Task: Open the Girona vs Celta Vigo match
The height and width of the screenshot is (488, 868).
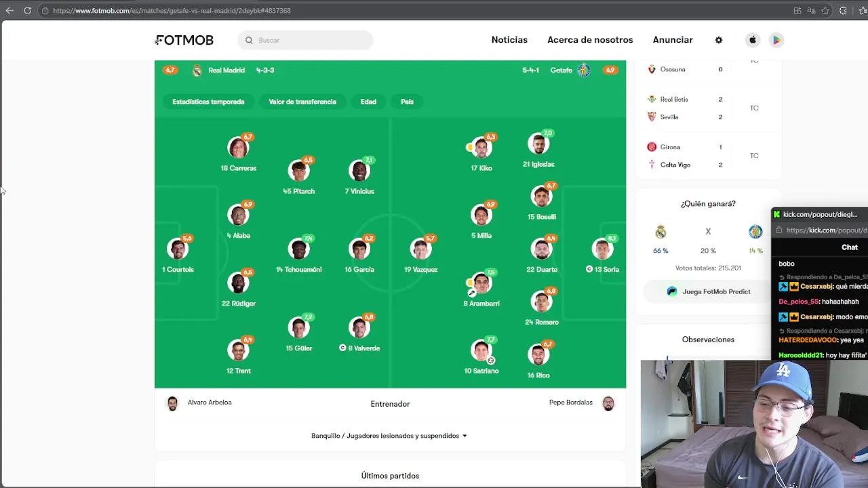Action: point(708,156)
